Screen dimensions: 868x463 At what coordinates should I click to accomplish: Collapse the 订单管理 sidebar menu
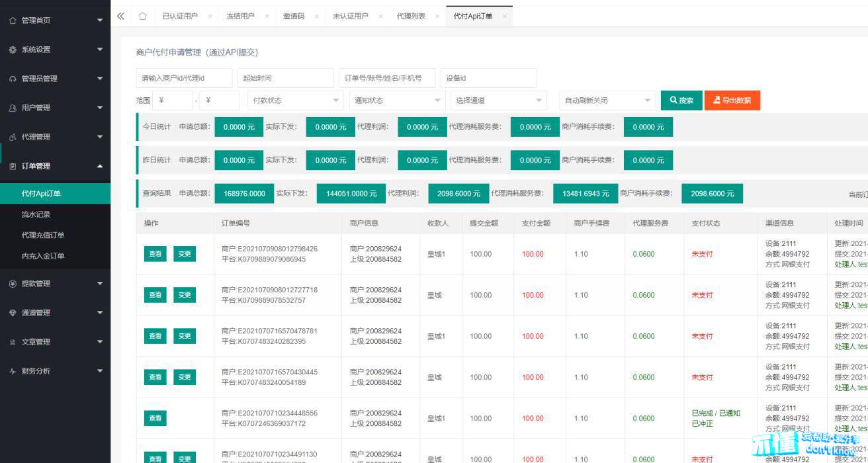(100, 166)
